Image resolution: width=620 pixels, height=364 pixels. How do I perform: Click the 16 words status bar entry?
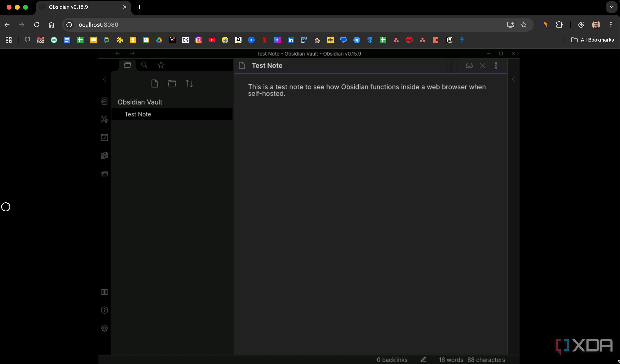[x=451, y=359]
